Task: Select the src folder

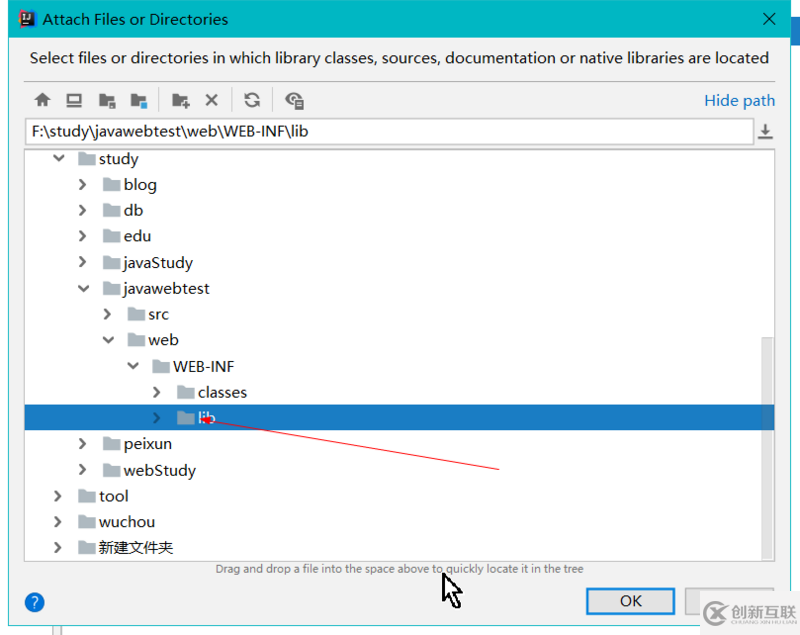Action: [x=148, y=314]
